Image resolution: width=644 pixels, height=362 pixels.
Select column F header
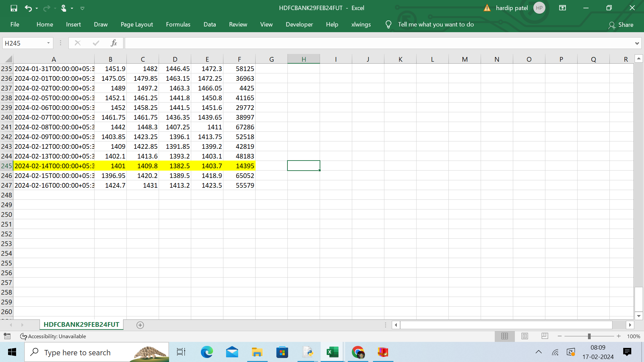239,59
